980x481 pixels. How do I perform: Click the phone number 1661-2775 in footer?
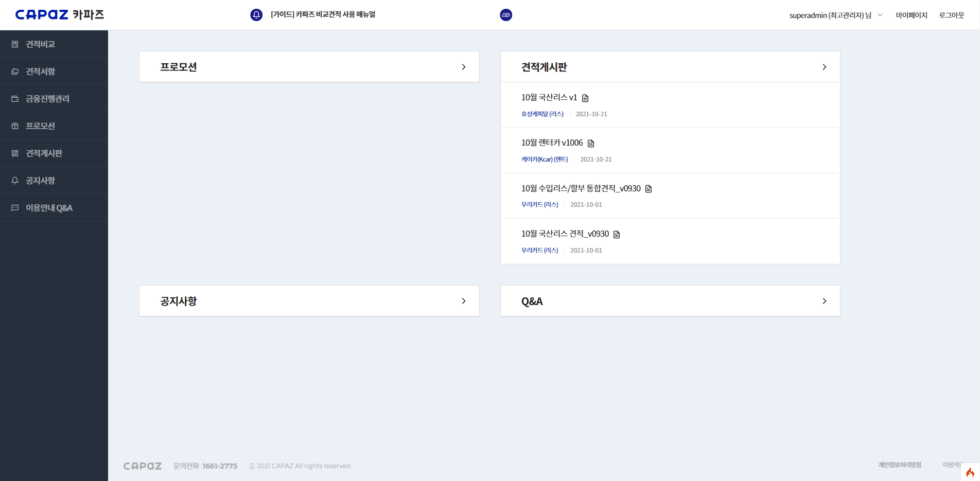[220, 466]
